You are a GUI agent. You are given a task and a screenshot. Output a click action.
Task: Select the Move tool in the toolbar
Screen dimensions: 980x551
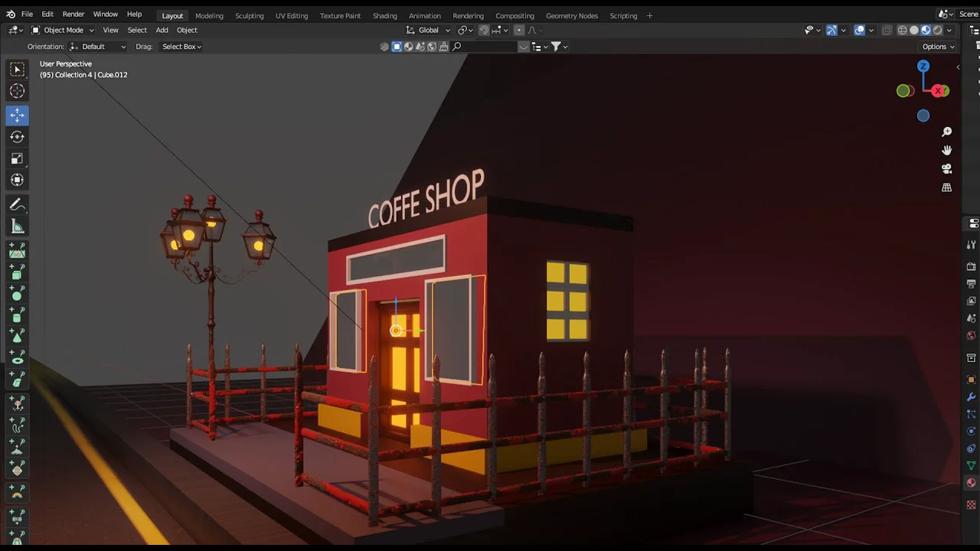(17, 115)
